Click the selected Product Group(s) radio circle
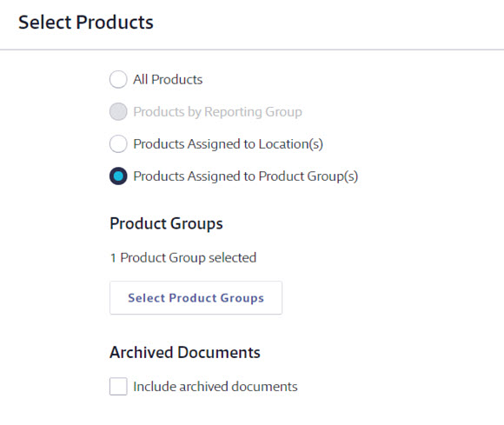 pyautogui.click(x=118, y=176)
